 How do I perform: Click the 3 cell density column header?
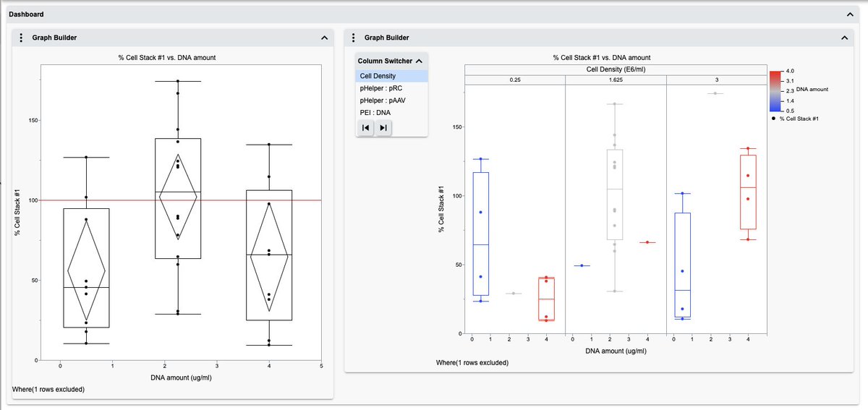coord(715,80)
